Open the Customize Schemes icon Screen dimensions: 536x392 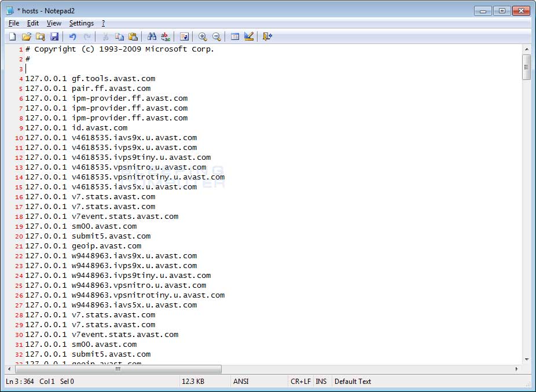(x=249, y=36)
